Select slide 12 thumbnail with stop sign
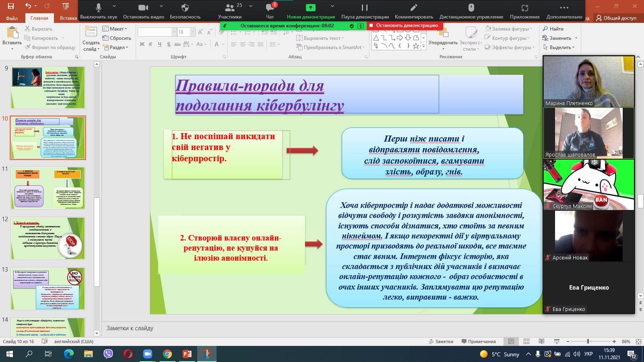 (x=48, y=238)
